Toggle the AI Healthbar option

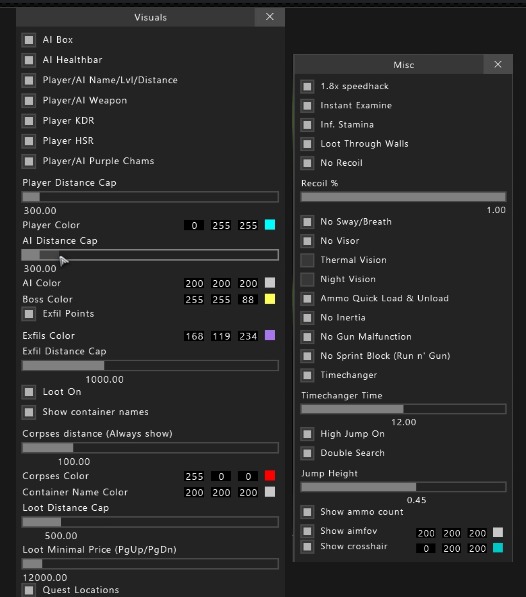(29, 60)
